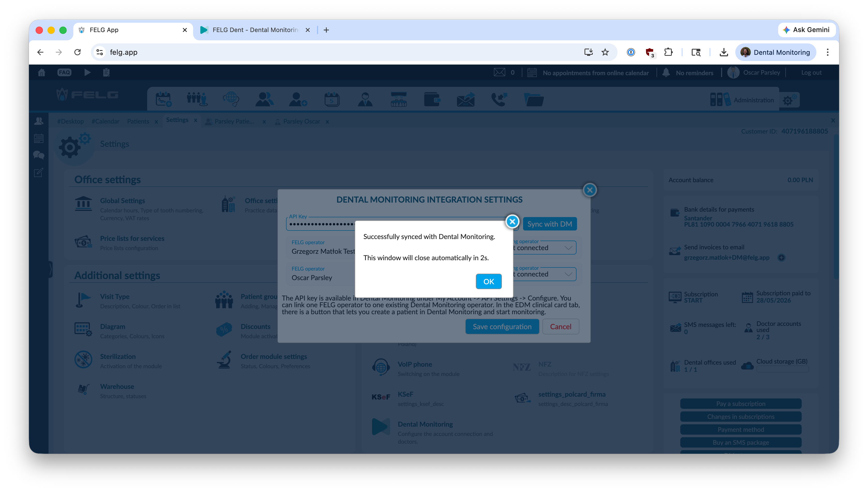The width and height of the screenshot is (868, 492).
Task: Switch to FELG Dent browser tab
Action: [255, 30]
